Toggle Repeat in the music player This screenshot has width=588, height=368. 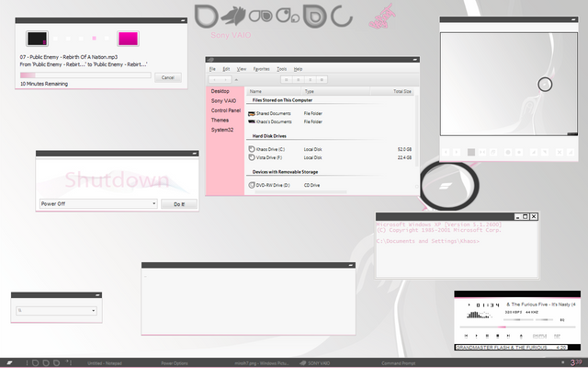[557, 336]
